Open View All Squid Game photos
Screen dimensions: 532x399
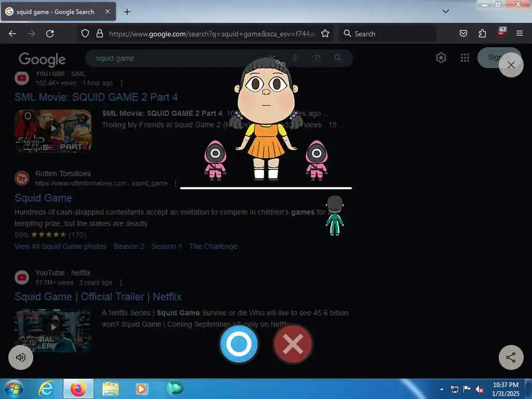pyautogui.click(x=60, y=246)
